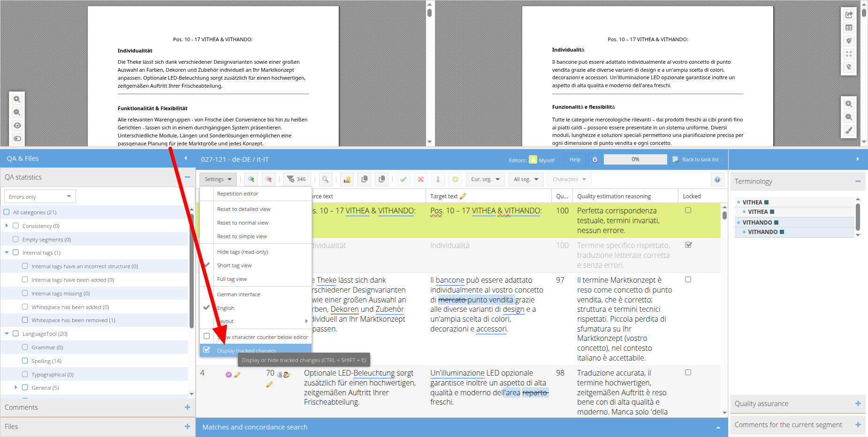Choose German interface from Settings menu

[238, 294]
